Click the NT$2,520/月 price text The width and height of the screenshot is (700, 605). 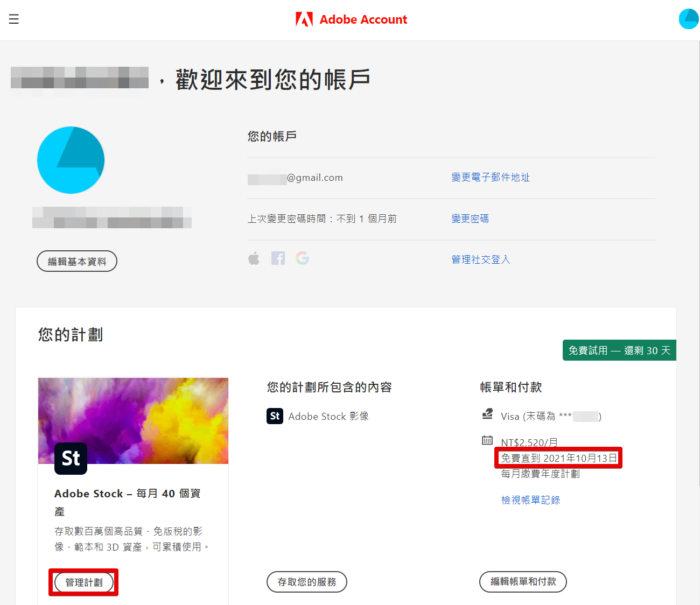[x=529, y=442]
